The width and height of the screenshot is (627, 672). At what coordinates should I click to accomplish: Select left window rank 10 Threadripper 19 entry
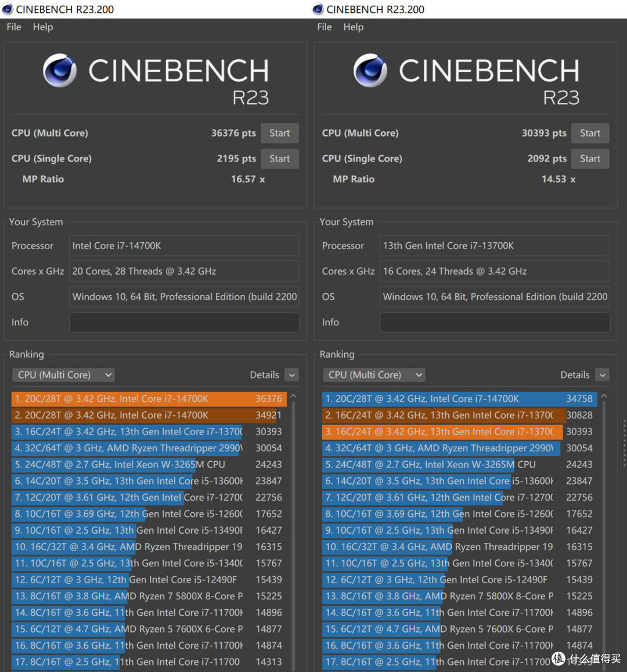(149, 547)
